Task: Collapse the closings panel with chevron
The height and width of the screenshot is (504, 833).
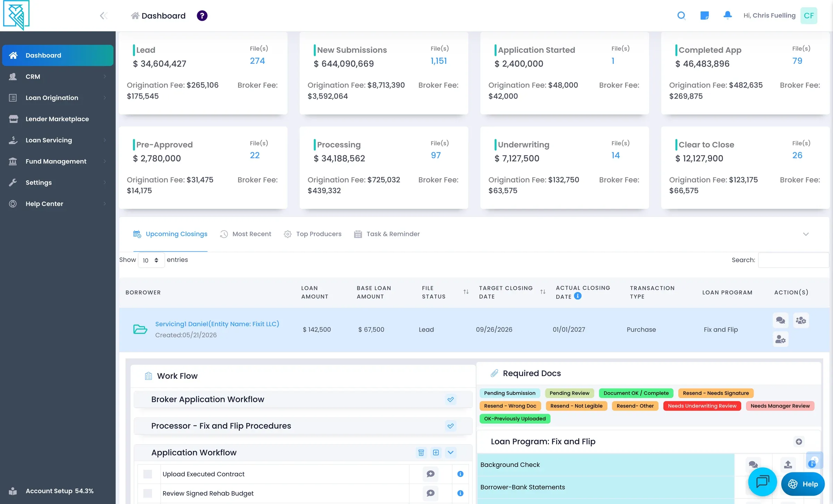Action: pyautogui.click(x=806, y=234)
